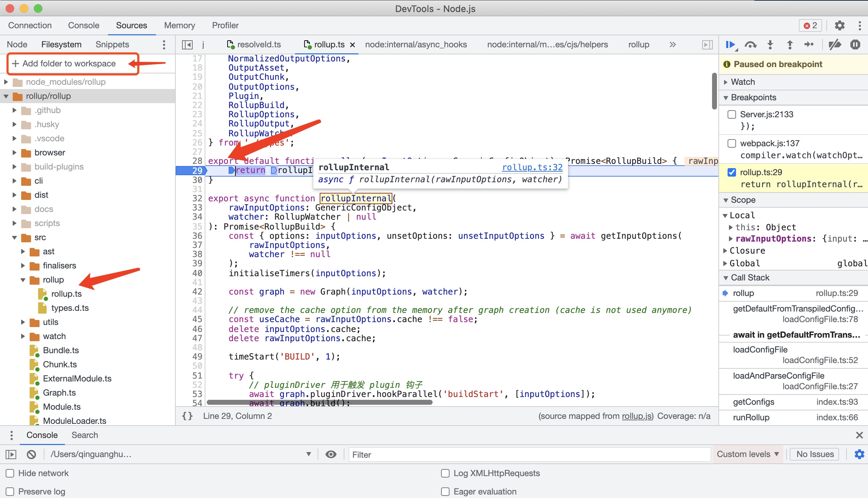
Task: Toggle the webpack.js:137 breakpoint checkbox
Action: (732, 143)
